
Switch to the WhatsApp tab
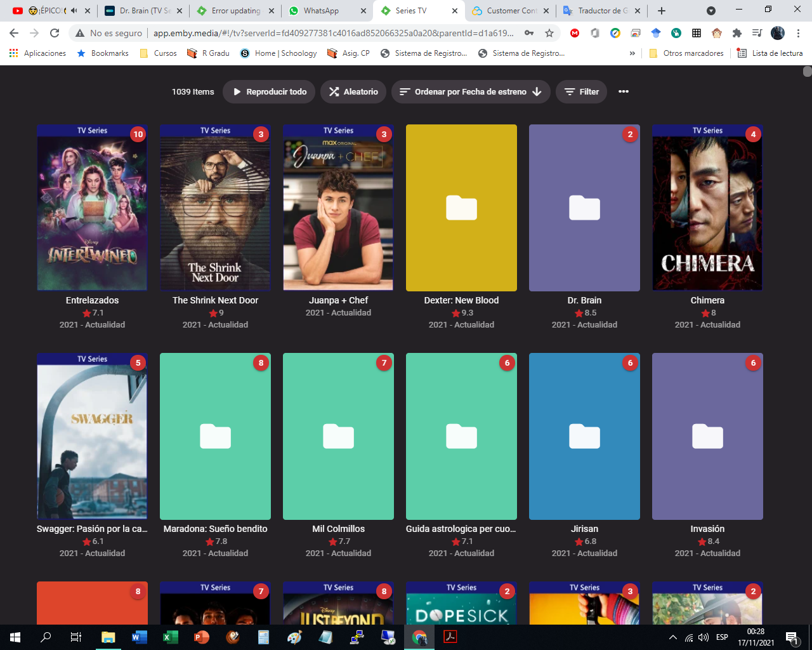pos(321,11)
